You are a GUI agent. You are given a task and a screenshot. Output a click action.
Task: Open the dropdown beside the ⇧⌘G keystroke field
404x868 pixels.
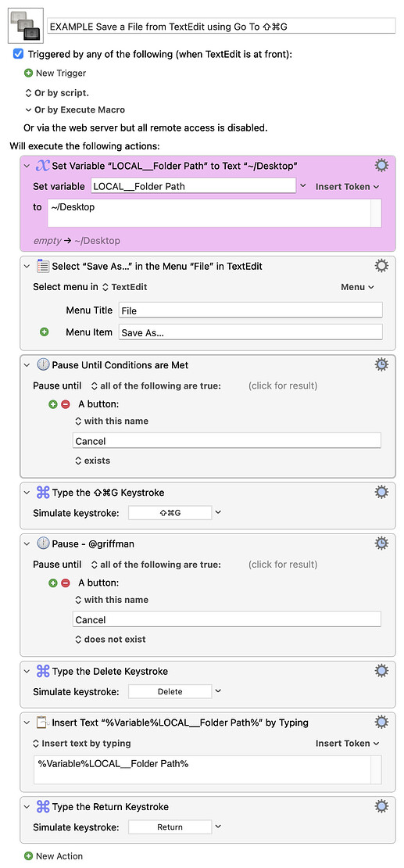(x=218, y=513)
